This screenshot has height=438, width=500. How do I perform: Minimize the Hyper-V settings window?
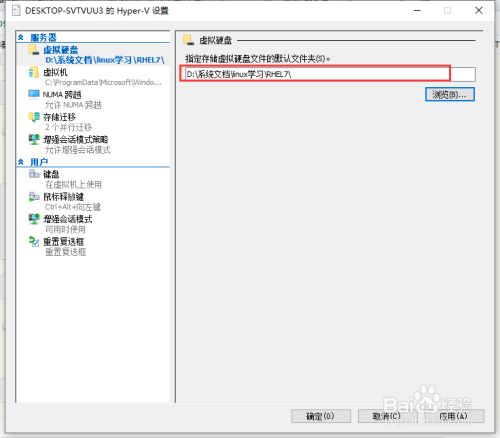(x=417, y=11)
